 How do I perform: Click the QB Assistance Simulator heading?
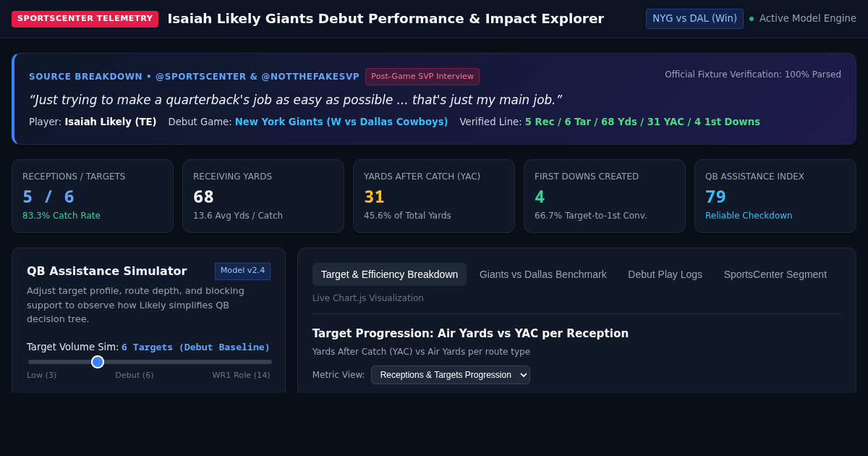(107, 271)
